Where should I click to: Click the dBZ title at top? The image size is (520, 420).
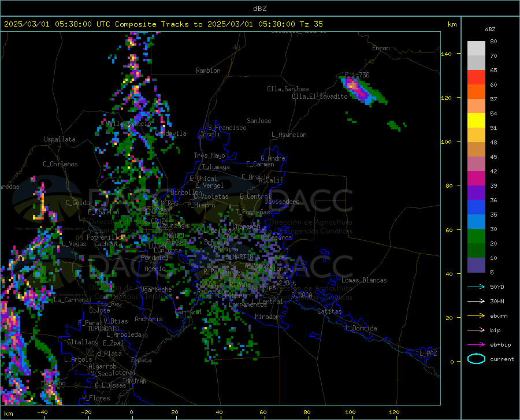coord(259,9)
